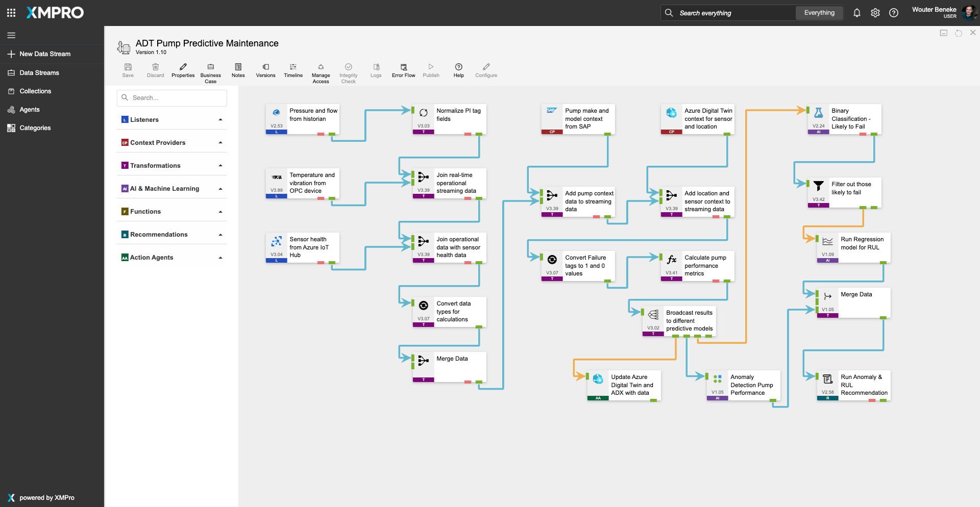Go to Data Streams in sidebar
The width and height of the screenshot is (980, 507).
(x=39, y=73)
